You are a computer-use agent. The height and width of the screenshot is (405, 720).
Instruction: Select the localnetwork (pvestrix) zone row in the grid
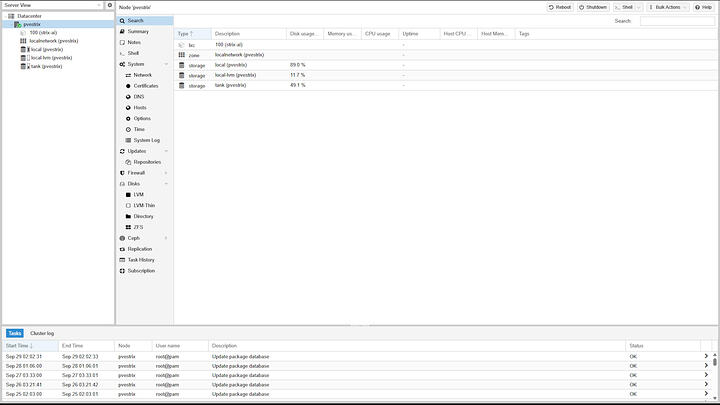445,55
